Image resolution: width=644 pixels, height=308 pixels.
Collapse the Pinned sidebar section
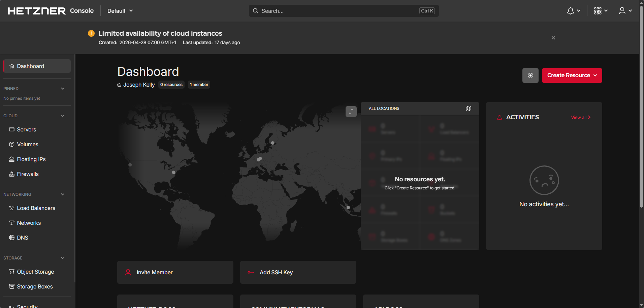tap(63, 89)
